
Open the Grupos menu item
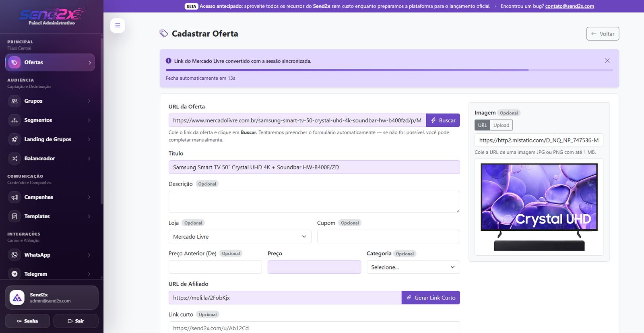coord(50,101)
